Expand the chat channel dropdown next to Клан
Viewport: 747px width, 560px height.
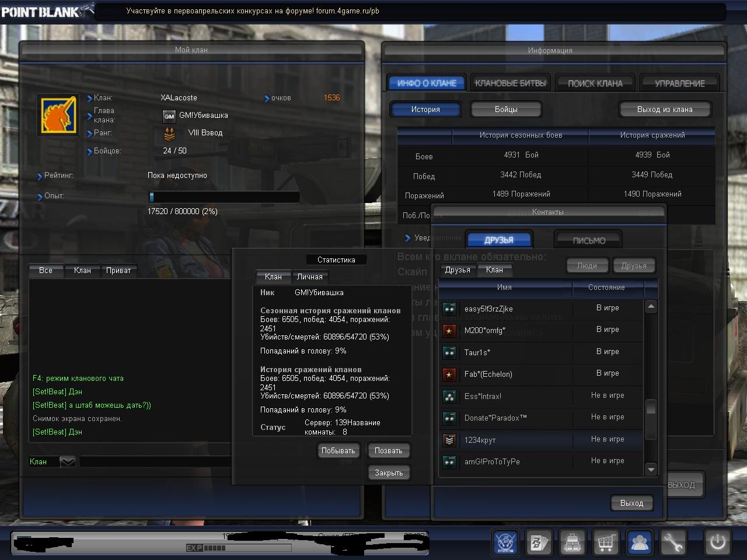68,462
